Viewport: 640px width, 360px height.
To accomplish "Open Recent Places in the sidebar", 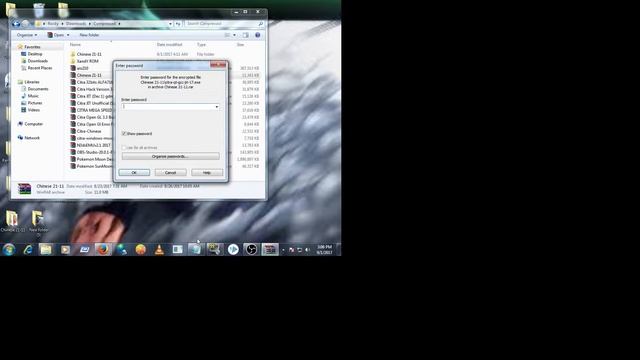I will [40, 68].
